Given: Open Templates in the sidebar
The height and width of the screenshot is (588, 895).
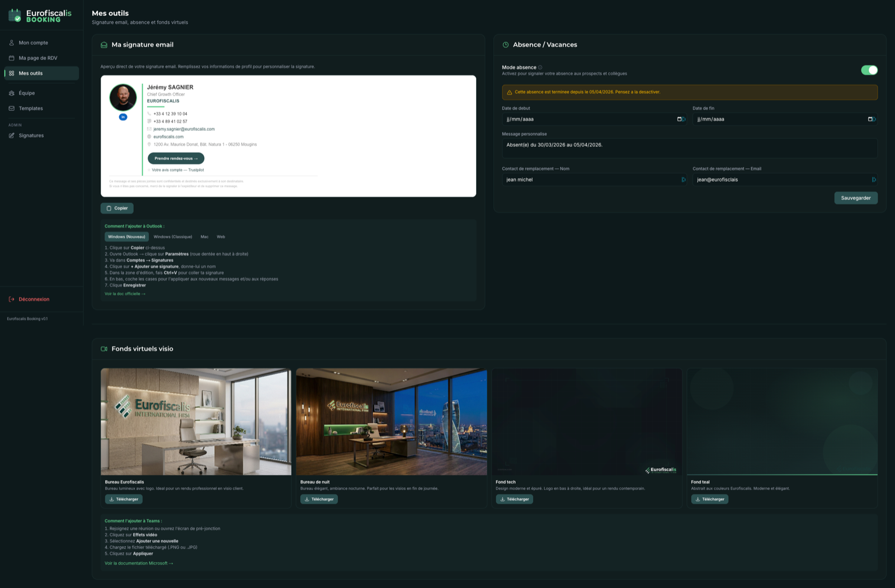Looking at the screenshot, I should (x=31, y=108).
